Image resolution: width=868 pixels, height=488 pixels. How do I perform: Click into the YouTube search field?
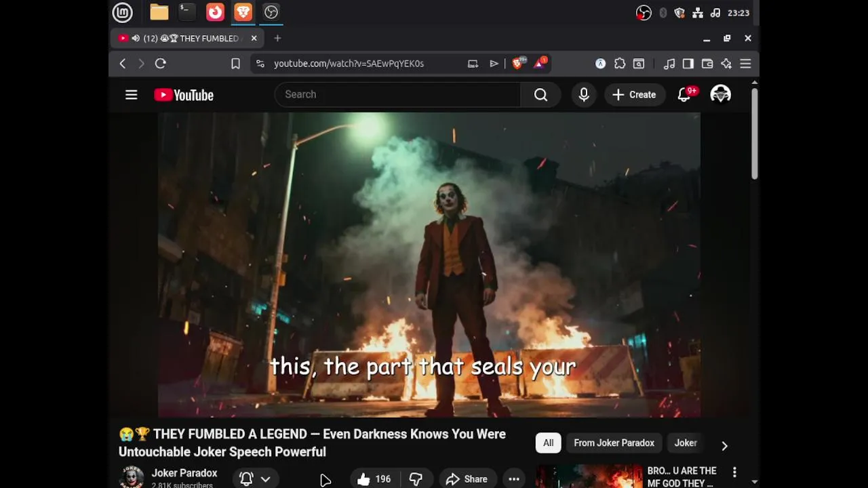point(397,95)
